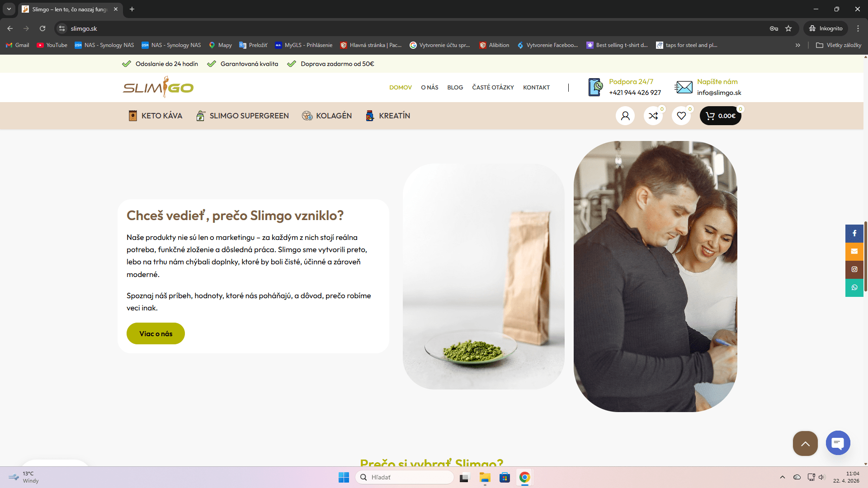Viewport: 868px width, 488px height.
Task: Click the WhatsApp side icon
Action: point(854,287)
